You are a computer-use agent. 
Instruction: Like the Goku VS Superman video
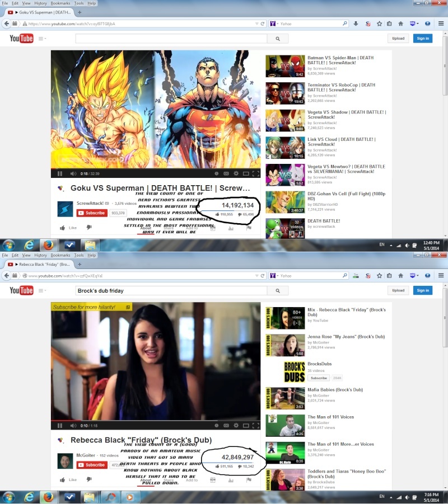point(68,228)
